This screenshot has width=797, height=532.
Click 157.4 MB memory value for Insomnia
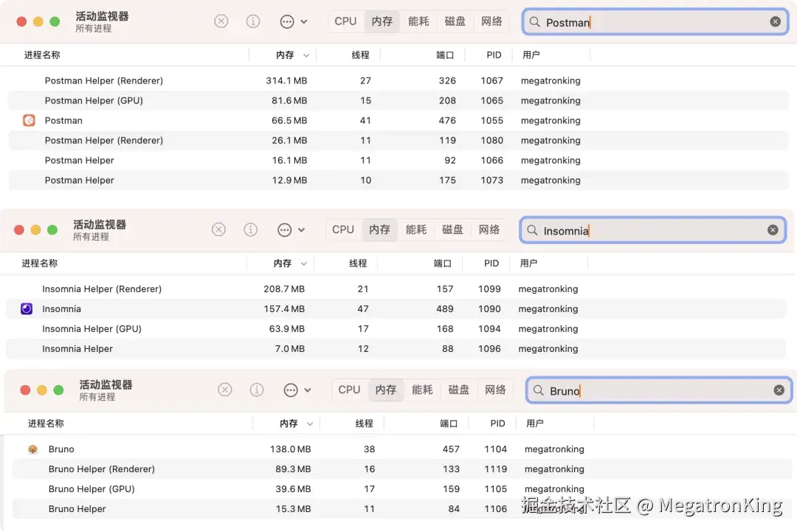pyautogui.click(x=284, y=308)
